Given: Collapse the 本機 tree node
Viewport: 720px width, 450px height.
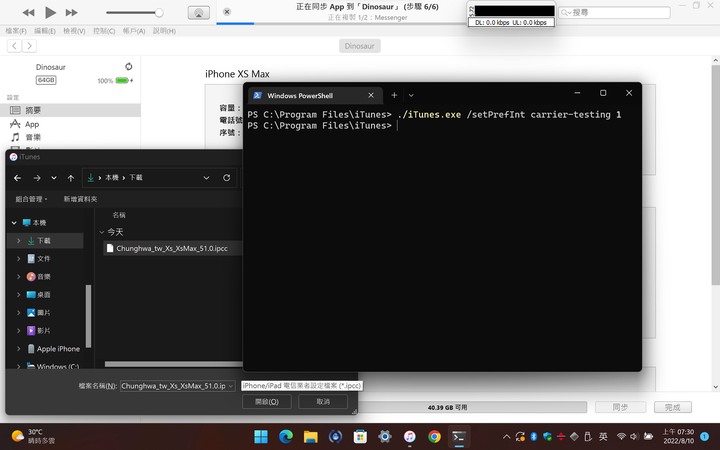Looking at the screenshot, I should pos(14,223).
